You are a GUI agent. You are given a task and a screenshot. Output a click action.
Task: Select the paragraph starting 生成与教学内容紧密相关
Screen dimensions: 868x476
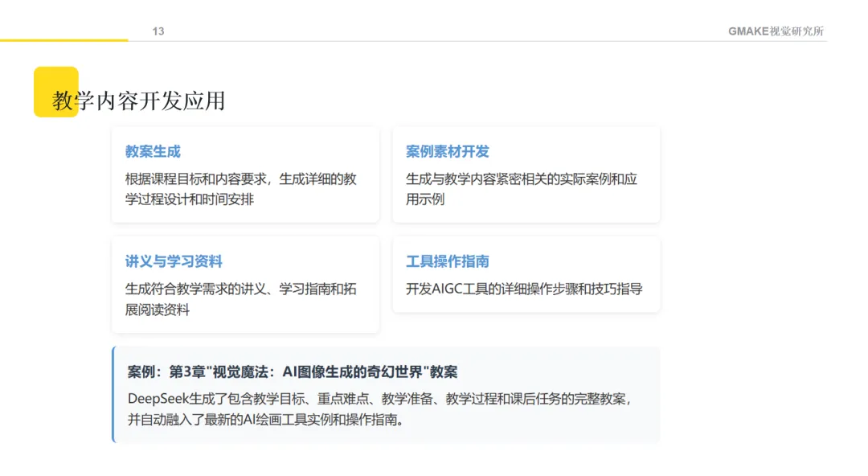(522, 189)
